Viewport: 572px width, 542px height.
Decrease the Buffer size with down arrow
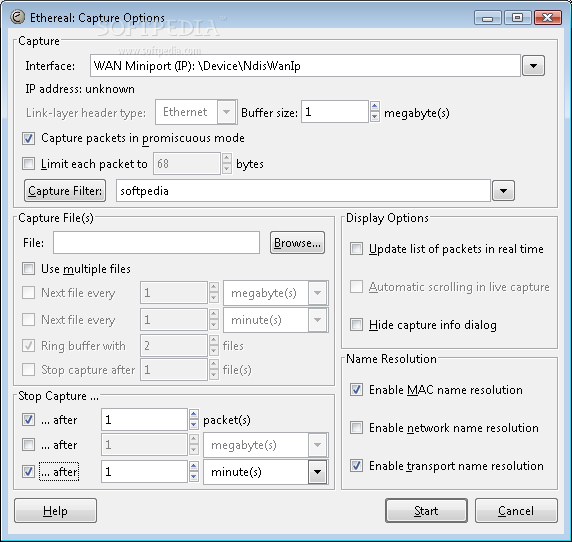pos(375,117)
